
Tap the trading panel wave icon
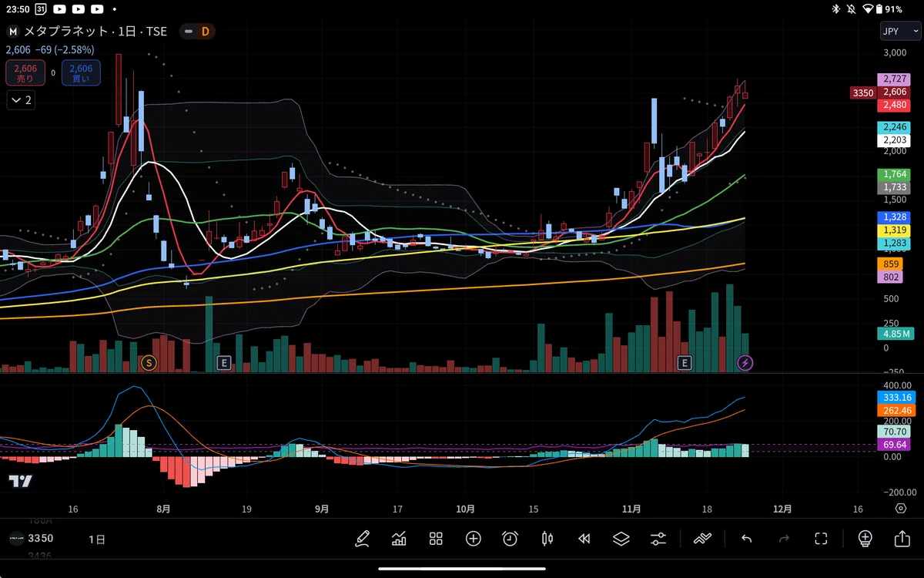(x=702, y=539)
